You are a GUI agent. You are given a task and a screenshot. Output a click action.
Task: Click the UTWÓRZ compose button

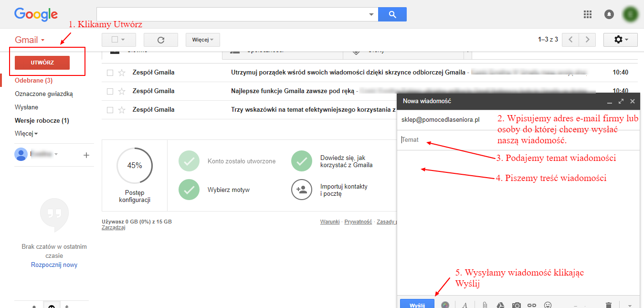coord(42,63)
